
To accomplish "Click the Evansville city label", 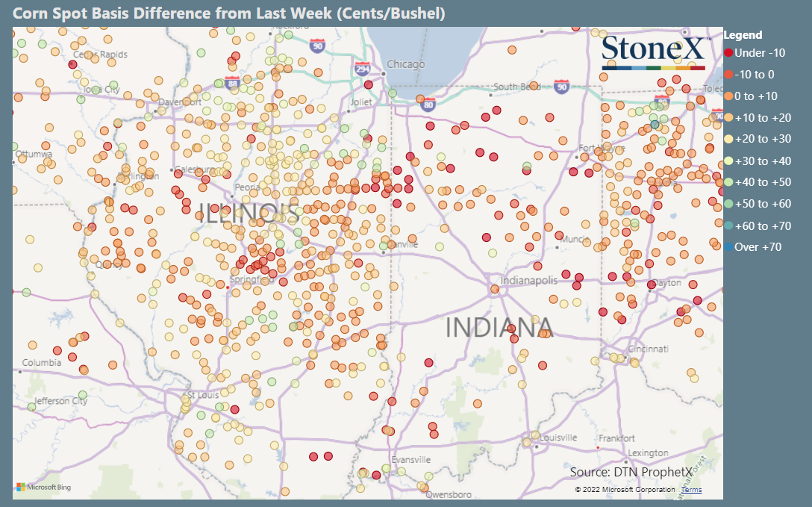I will 410,459.
